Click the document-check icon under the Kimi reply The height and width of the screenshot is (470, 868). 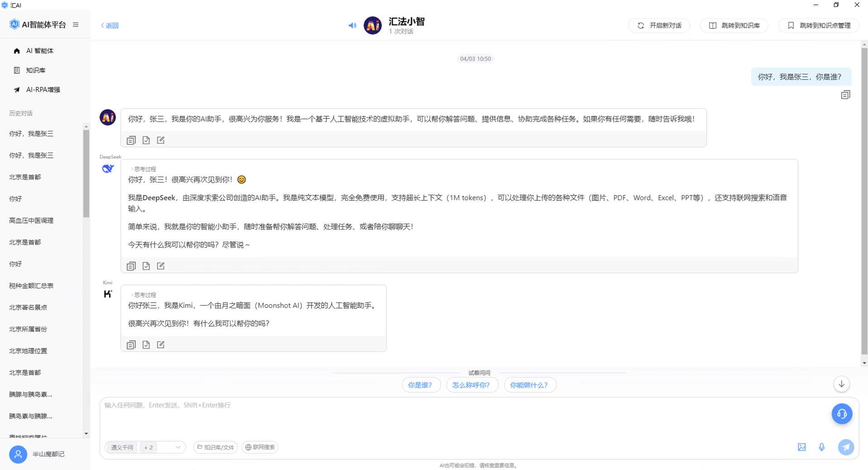[146, 345]
